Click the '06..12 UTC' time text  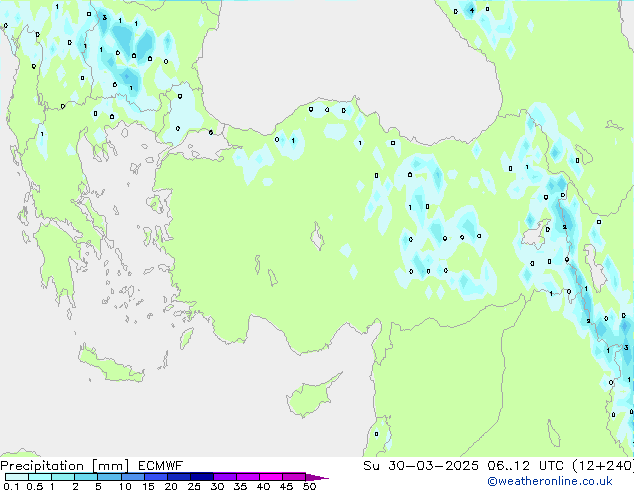(525, 466)
